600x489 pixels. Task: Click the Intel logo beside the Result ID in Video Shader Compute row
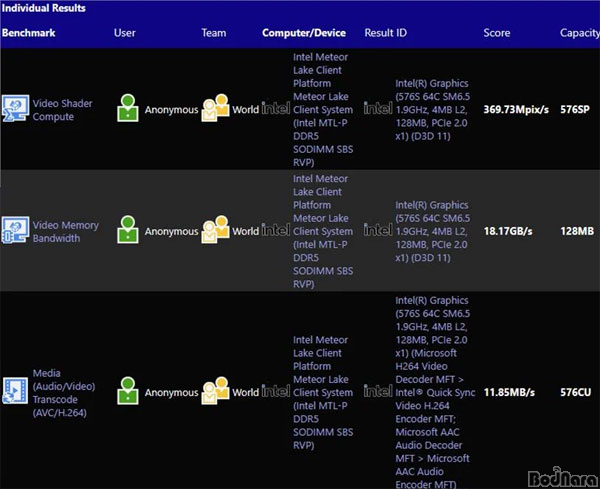tap(378, 109)
